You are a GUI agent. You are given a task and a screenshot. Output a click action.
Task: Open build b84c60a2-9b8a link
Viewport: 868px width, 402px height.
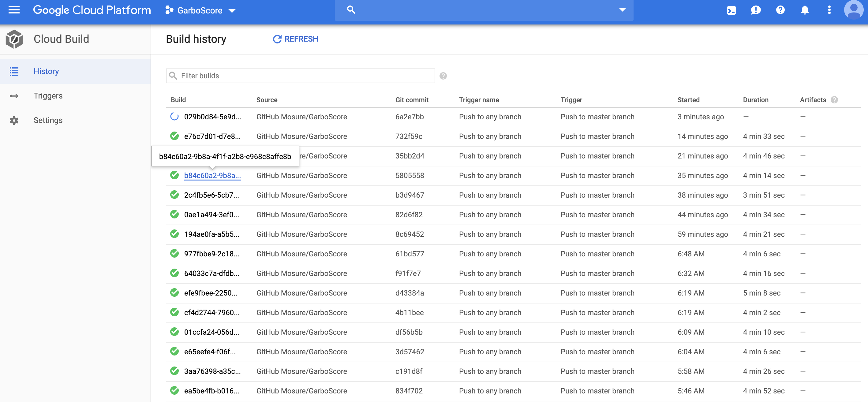click(212, 176)
